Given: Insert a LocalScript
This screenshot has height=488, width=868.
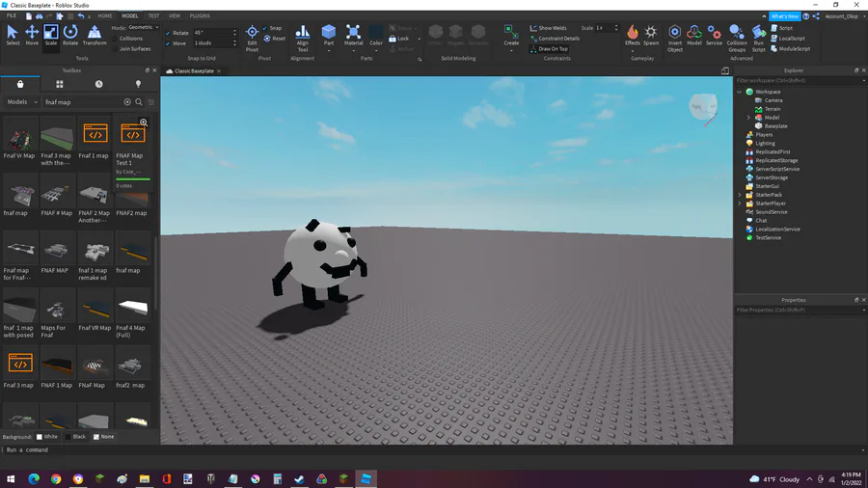Looking at the screenshot, I should tap(788, 39).
